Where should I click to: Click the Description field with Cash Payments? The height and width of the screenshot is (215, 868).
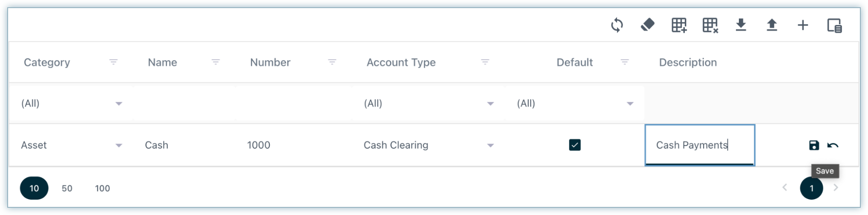pos(699,145)
